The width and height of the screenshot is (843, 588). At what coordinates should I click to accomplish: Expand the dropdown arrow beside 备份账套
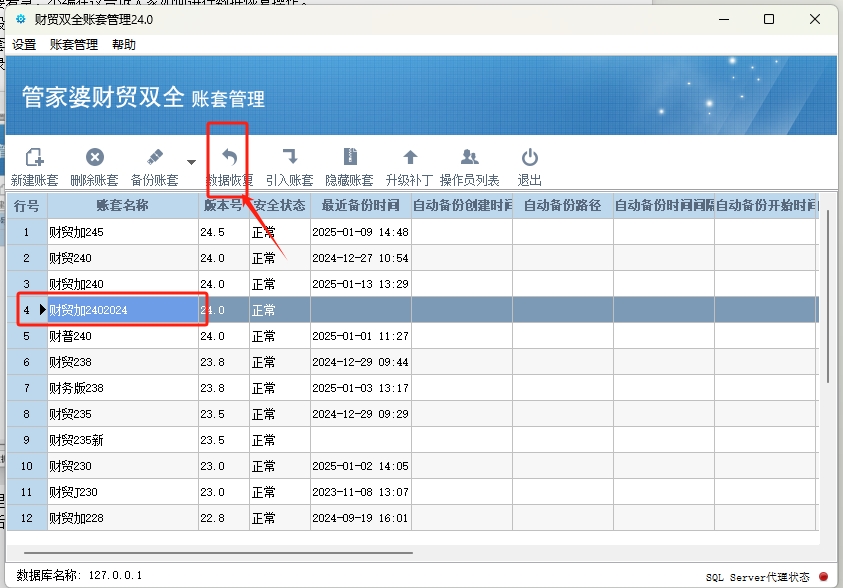point(191,162)
